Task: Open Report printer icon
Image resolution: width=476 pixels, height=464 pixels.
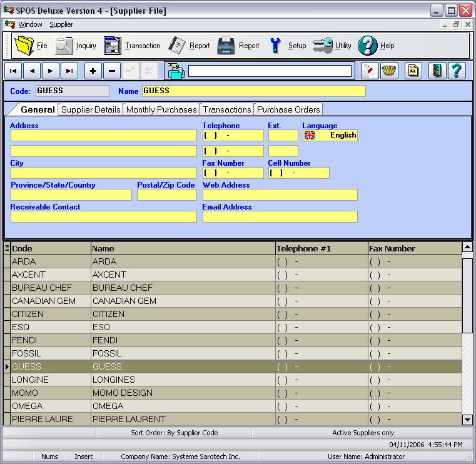Action: tap(226, 46)
